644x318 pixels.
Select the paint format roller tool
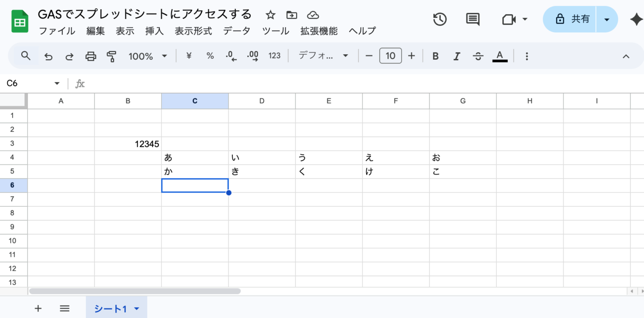point(111,56)
